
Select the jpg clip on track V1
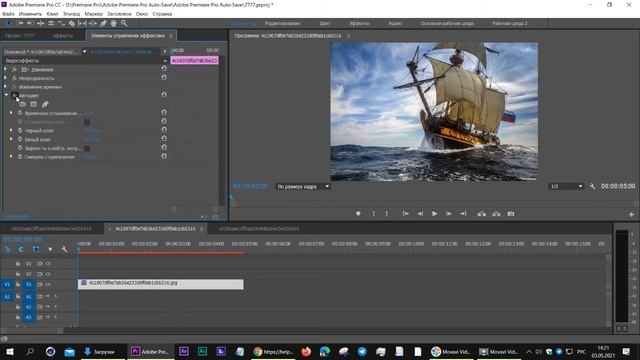pos(160,284)
